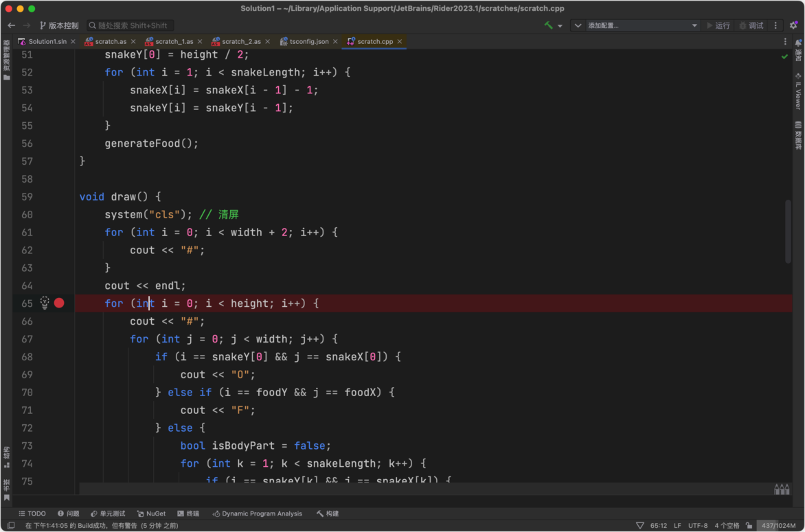Open the 构建 build tool window

point(328,513)
